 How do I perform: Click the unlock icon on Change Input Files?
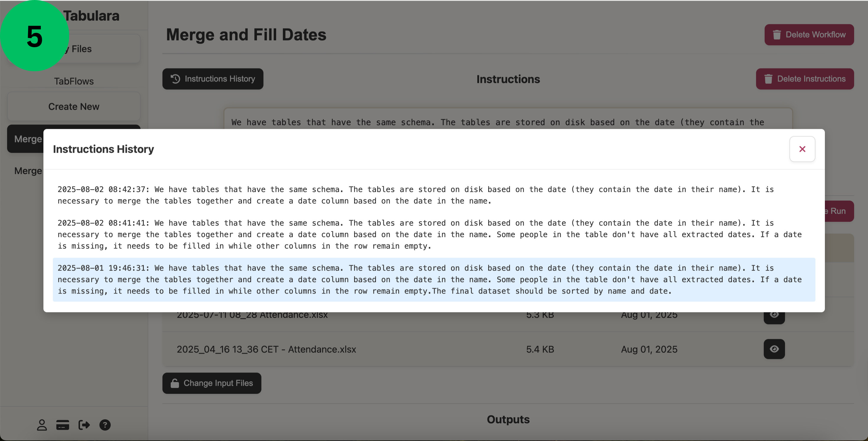click(175, 383)
